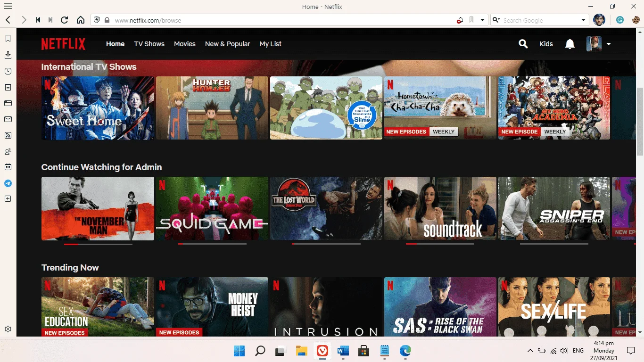Open the Feeds side panel
The image size is (644, 362).
[8, 135]
